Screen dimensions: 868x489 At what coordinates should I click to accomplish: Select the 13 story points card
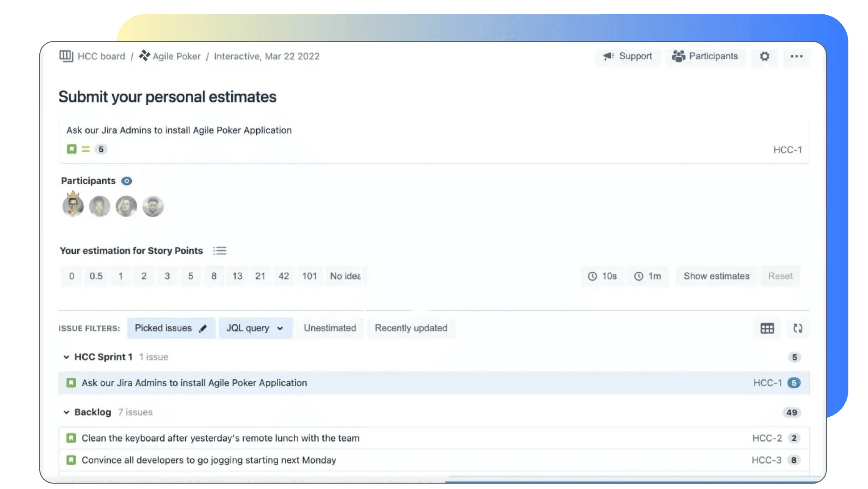237,276
